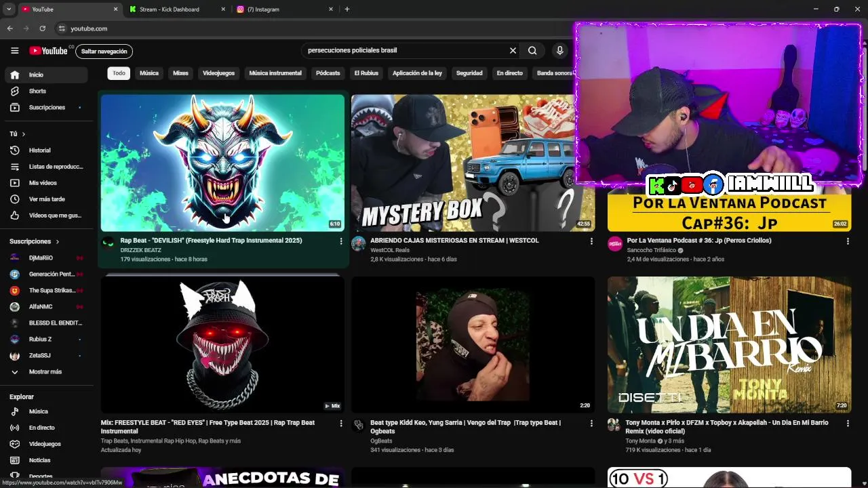Expand Mostrar más subscriptions
Screen dimensions: 868x488
point(46,372)
